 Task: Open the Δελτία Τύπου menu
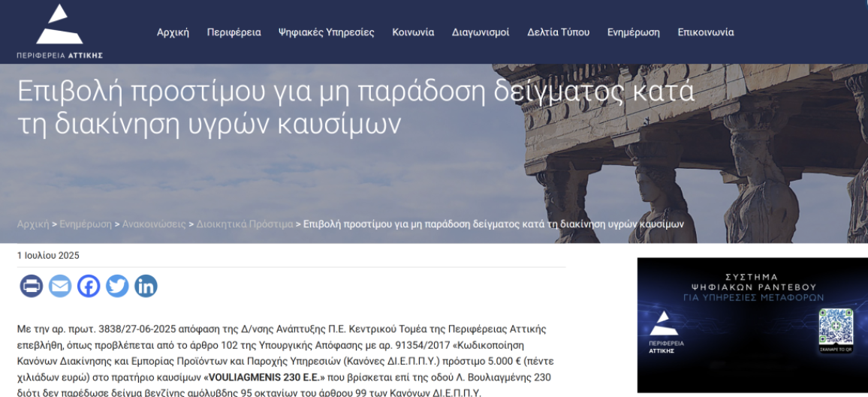click(x=559, y=32)
